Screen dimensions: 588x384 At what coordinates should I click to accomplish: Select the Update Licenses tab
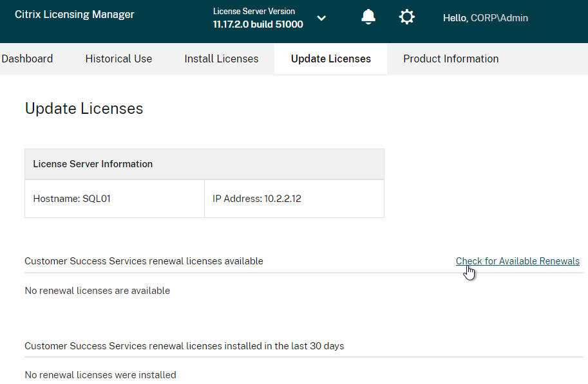pos(331,59)
